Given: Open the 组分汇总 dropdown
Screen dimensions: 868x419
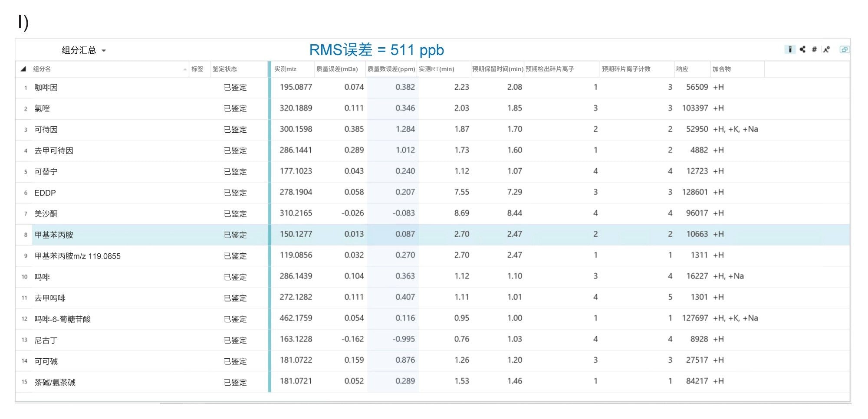Looking at the screenshot, I should [84, 50].
